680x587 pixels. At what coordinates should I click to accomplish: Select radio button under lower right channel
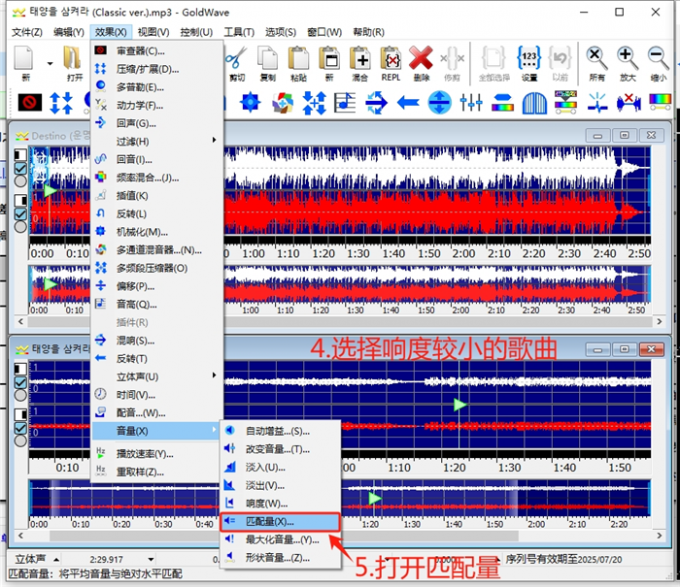tap(20, 440)
